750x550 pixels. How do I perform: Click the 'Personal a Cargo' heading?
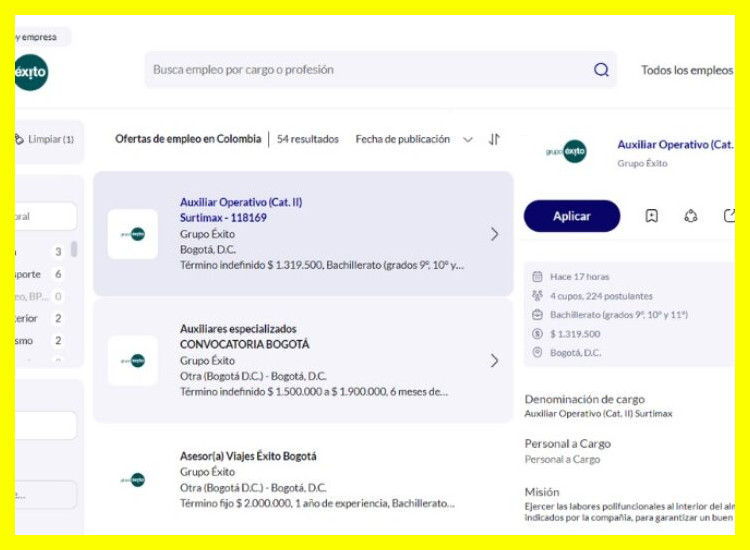567,443
